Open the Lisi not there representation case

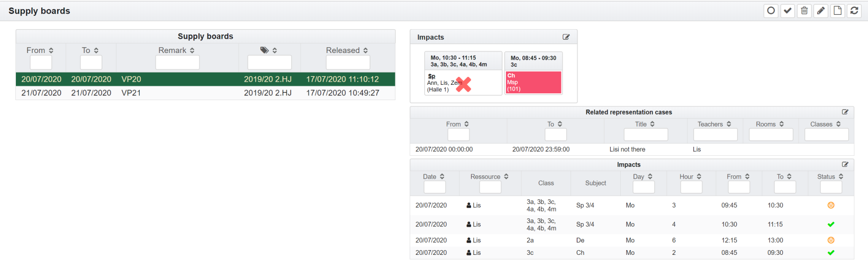pos(627,149)
